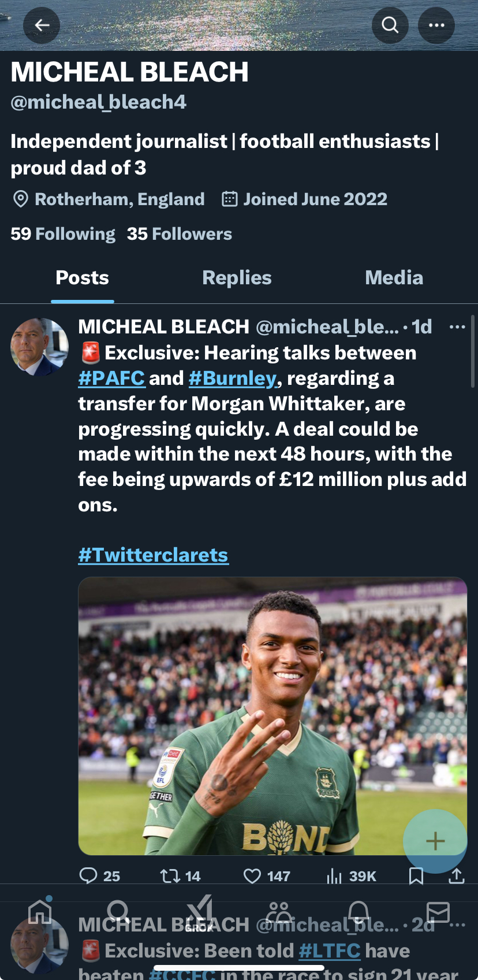Open the first post's three-dot menu
The height and width of the screenshot is (980, 478).
point(457,327)
